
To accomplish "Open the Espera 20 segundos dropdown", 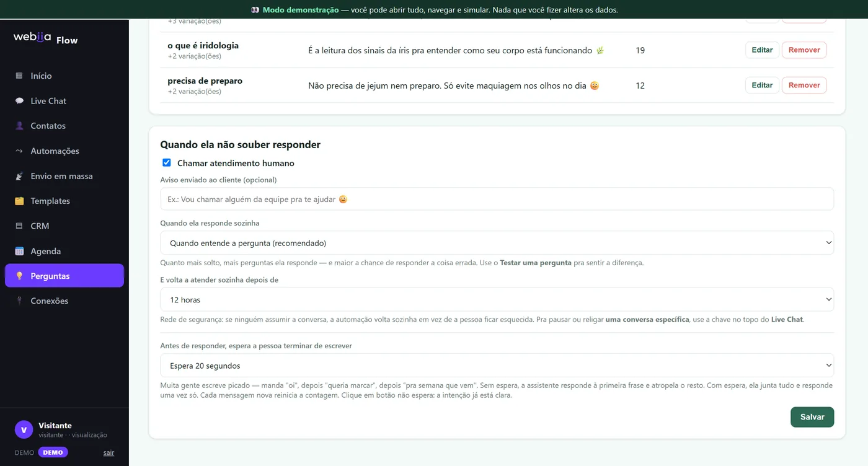I will click(497, 366).
